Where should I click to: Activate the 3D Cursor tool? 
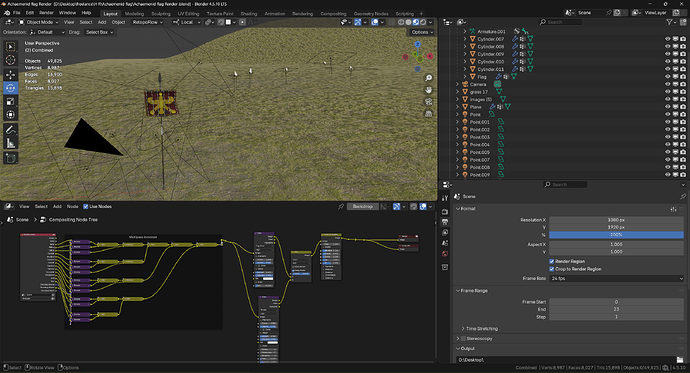pos(11,60)
